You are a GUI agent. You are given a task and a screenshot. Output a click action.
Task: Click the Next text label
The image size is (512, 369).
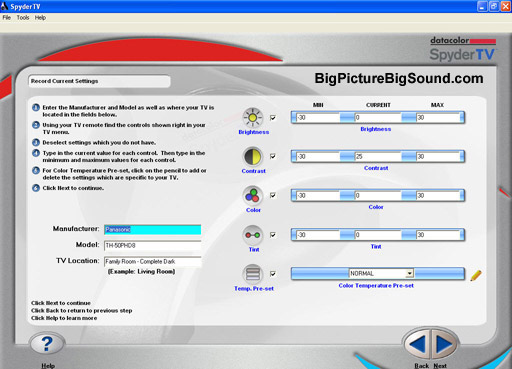(x=440, y=366)
